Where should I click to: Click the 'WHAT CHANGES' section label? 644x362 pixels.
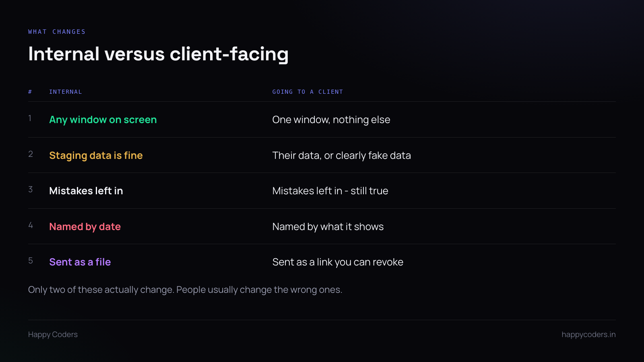(x=57, y=32)
